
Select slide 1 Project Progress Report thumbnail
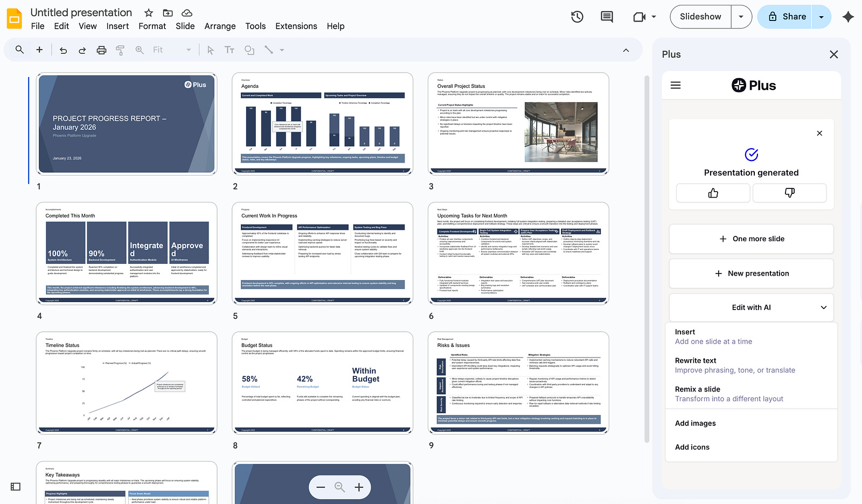pos(127,124)
